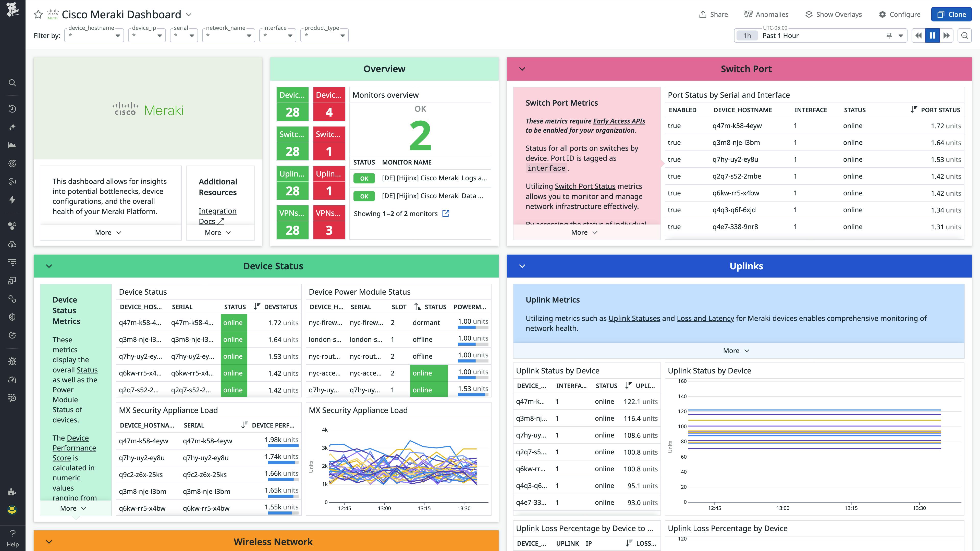Select the Metrics chart icon in the sidebar
The image size is (980, 551).
[x=12, y=145]
